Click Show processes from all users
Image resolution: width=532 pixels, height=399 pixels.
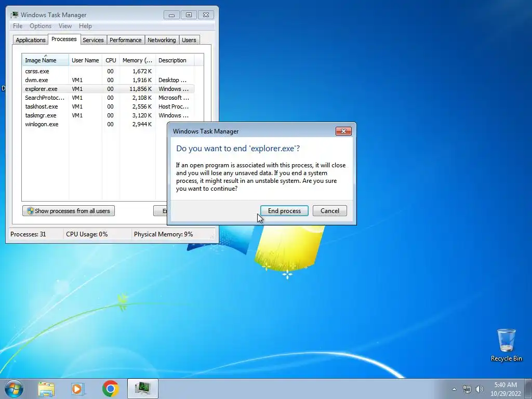[69, 211]
